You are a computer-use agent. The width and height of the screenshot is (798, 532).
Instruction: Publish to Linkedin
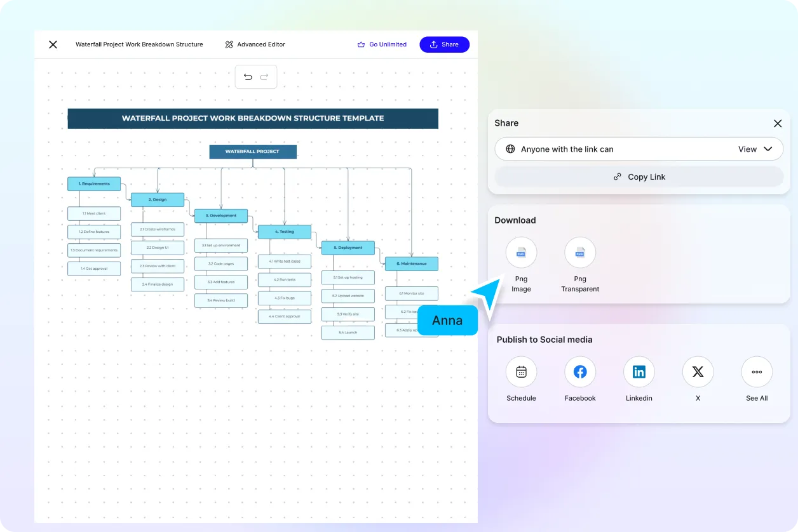point(639,372)
